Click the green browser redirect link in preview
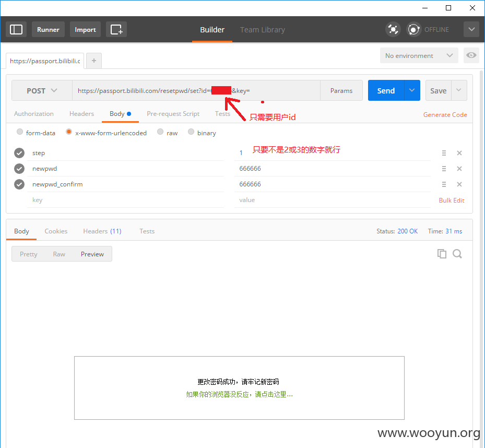Viewport: 485px width, 448px height. [240, 394]
